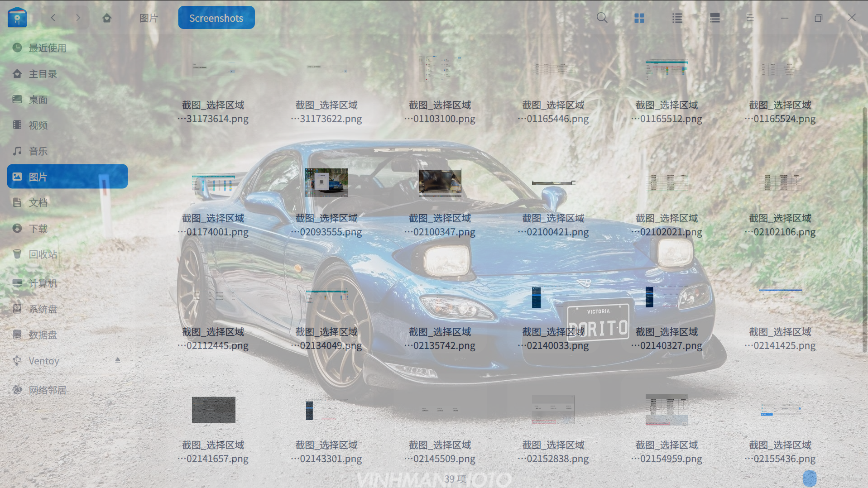Image resolution: width=868 pixels, height=488 pixels.
Task: Select the file name ending 02100421.png
Action: pos(553,225)
